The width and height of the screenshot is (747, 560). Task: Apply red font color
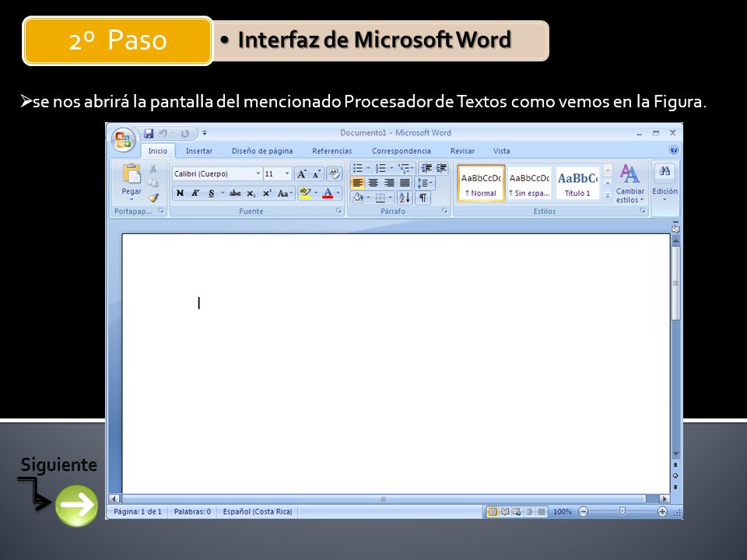(328, 194)
